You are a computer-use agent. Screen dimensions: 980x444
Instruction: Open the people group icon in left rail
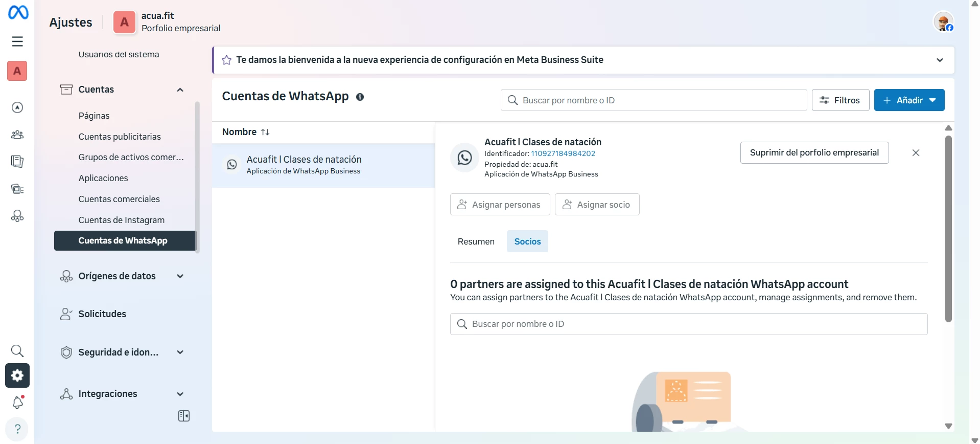17,135
